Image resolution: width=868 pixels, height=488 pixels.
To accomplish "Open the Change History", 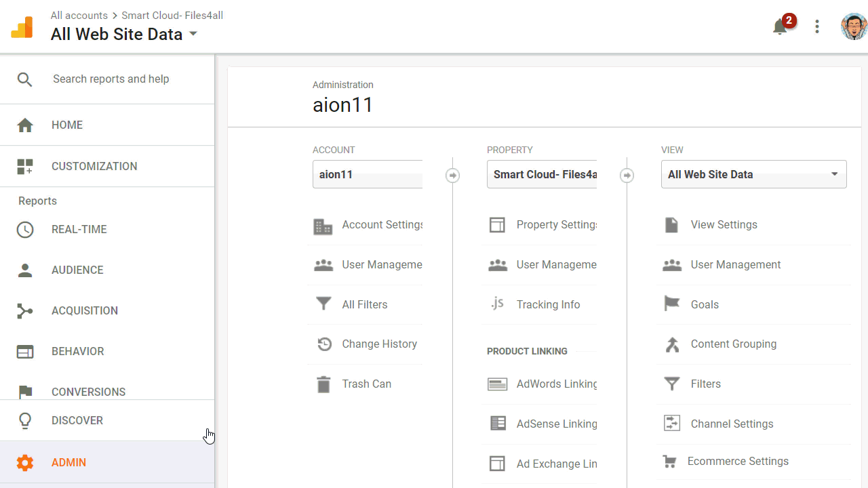I will (379, 344).
